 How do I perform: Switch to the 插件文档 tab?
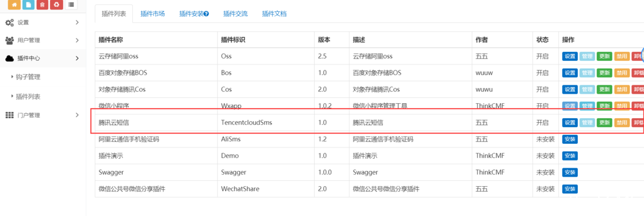[274, 14]
